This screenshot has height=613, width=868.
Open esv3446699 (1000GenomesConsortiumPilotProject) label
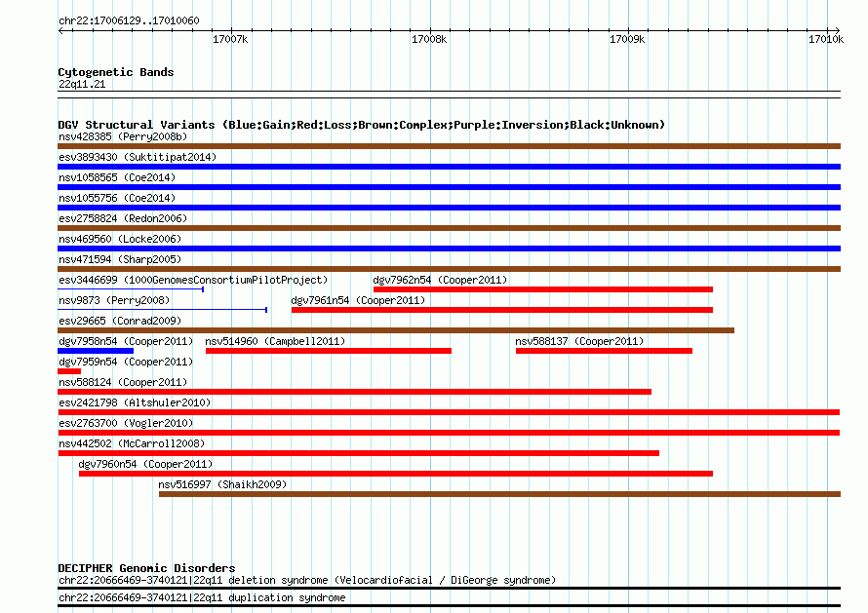click(x=193, y=280)
